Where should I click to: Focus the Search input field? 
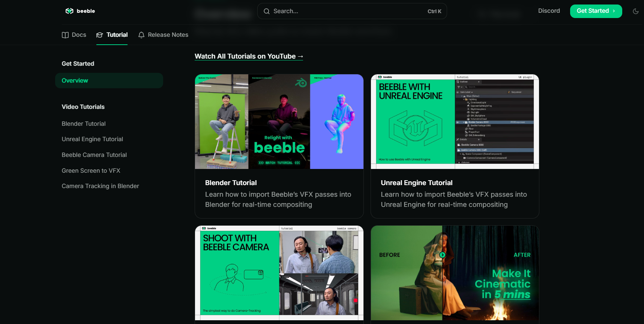click(349, 11)
